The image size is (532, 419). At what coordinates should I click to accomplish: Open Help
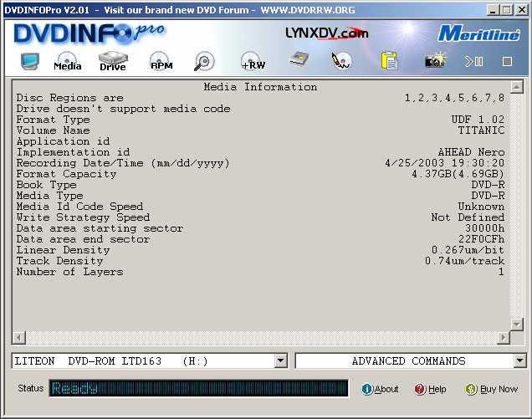click(430, 389)
